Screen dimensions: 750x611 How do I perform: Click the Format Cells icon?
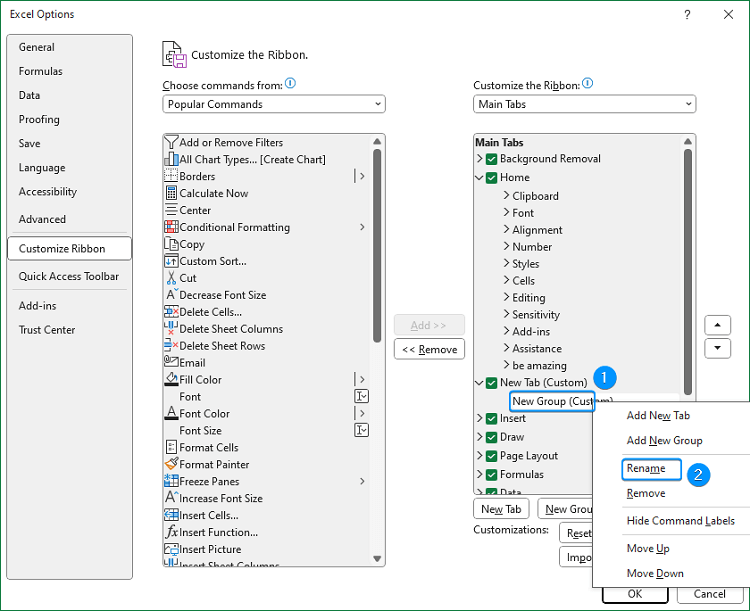171,447
